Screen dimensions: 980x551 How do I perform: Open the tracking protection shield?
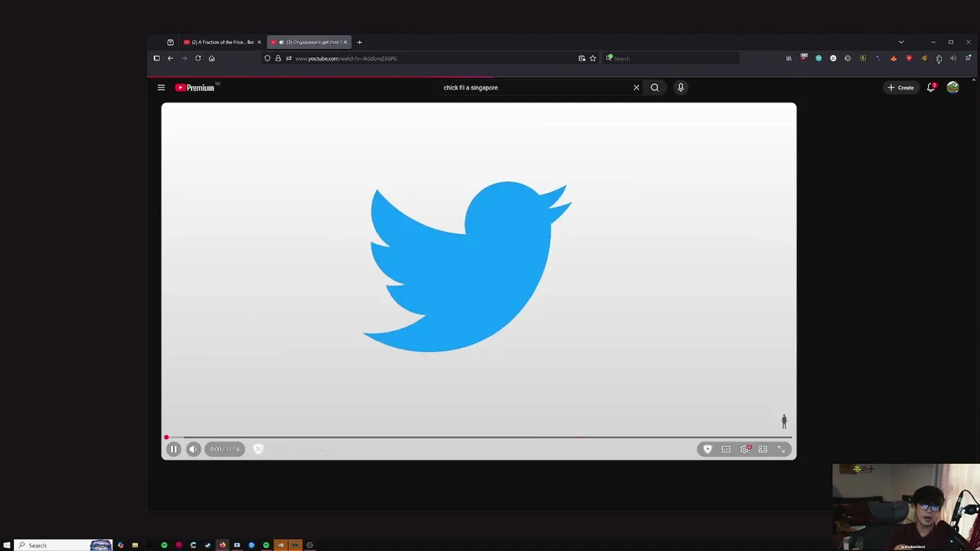(x=267, y=58)
